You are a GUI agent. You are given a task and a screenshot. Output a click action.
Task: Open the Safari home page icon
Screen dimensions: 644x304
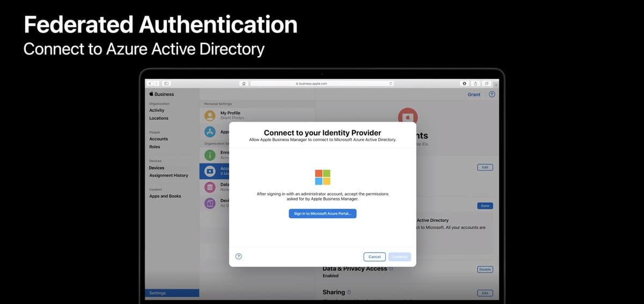click(244, 84)
